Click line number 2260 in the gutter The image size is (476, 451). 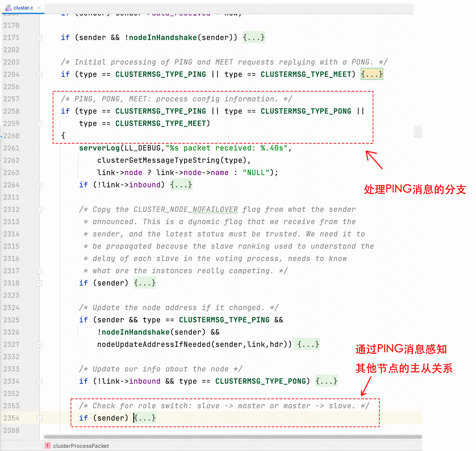[12, 136]
